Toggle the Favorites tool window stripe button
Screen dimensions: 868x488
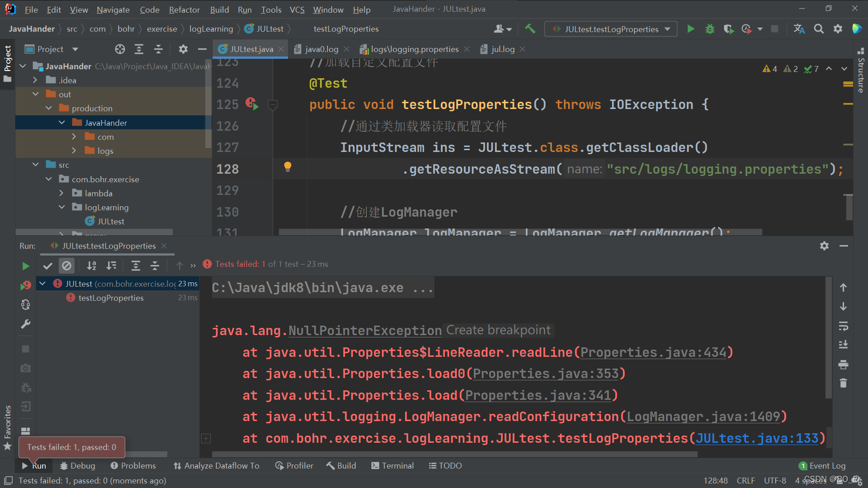pos(7,427)
